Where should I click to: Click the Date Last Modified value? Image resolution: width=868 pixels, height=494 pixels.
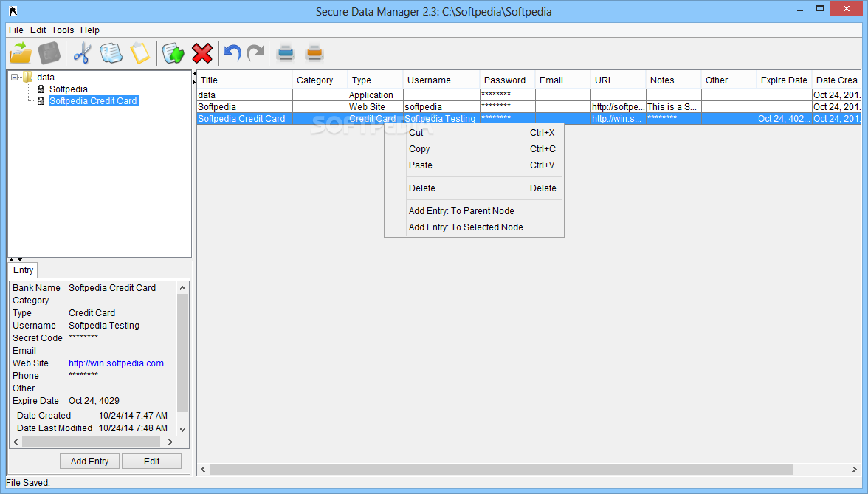point(133,428)
